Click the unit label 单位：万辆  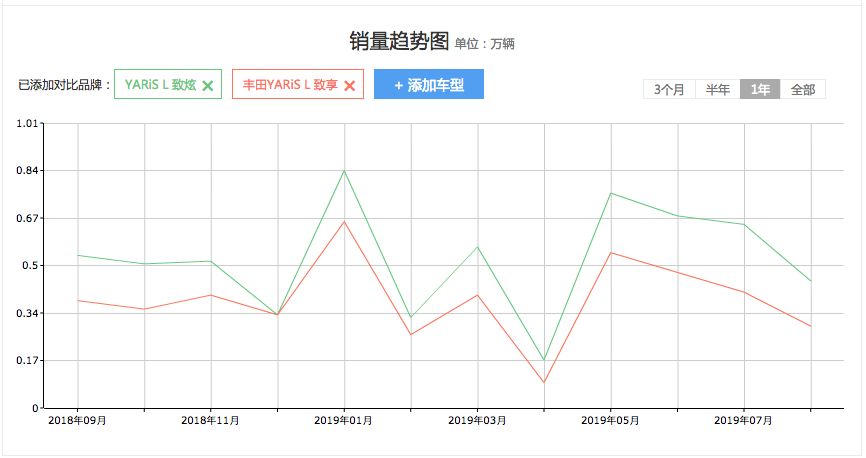pyautogui.click(x=484, y=44)
